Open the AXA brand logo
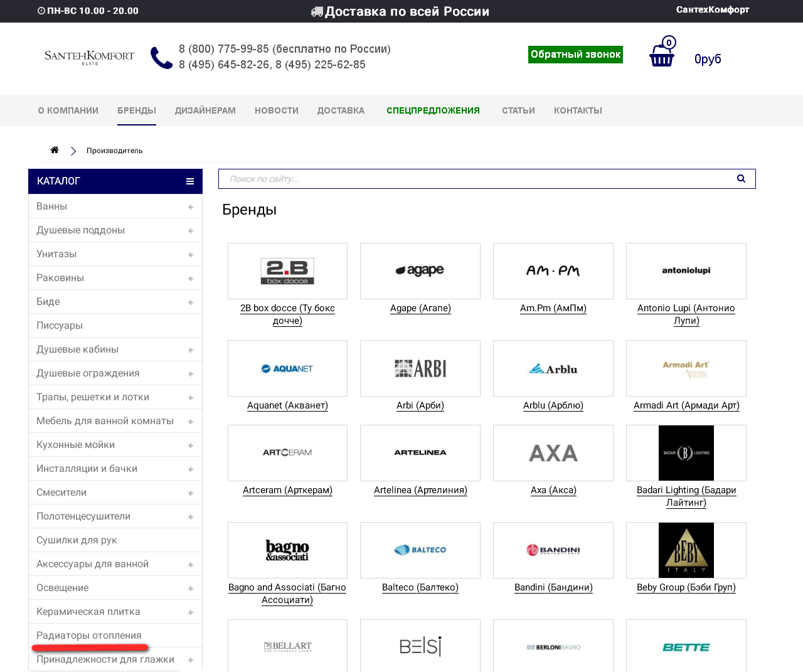Viewport: 803px width, 672px height. [553, 453]
